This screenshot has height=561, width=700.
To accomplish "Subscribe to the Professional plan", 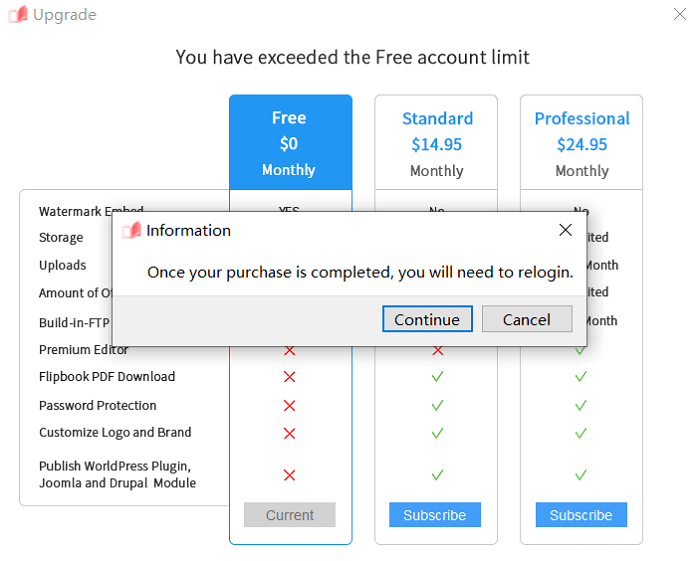I will click(581, 515).
